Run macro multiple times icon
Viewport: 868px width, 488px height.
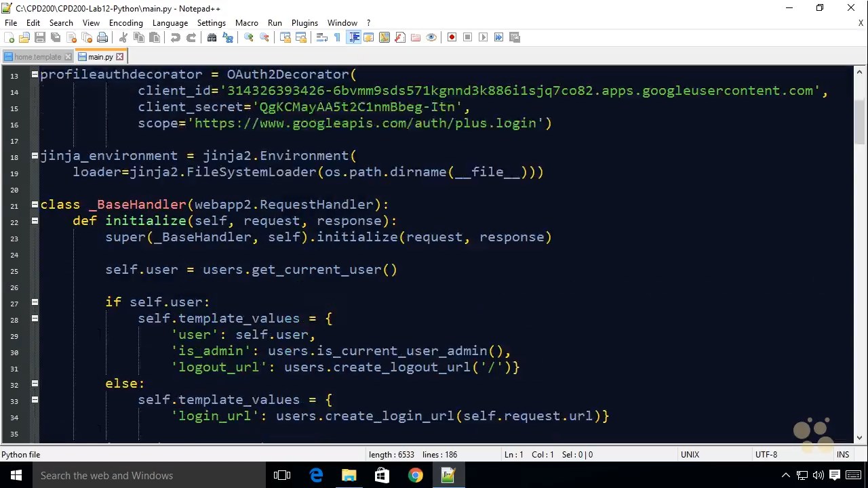[x=499, y=37]
